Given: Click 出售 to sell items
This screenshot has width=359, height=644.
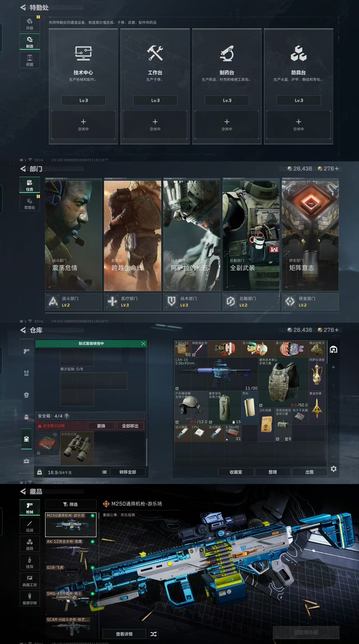Looking at the screenshot, I should click(310, 472).
